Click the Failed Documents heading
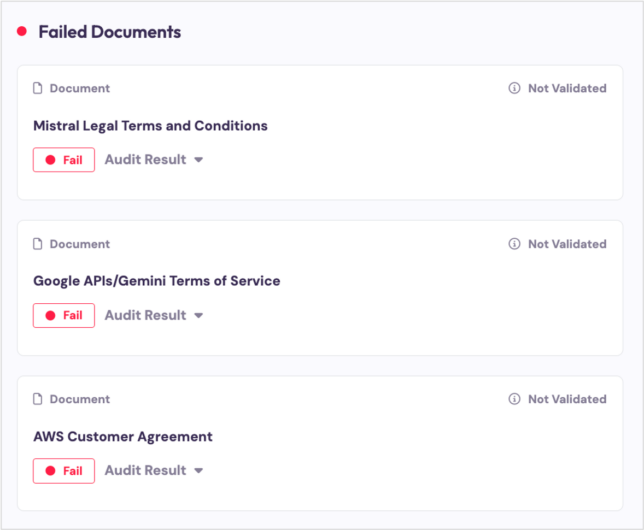Screen dimensions: 644x530 [x=110, y=32]
